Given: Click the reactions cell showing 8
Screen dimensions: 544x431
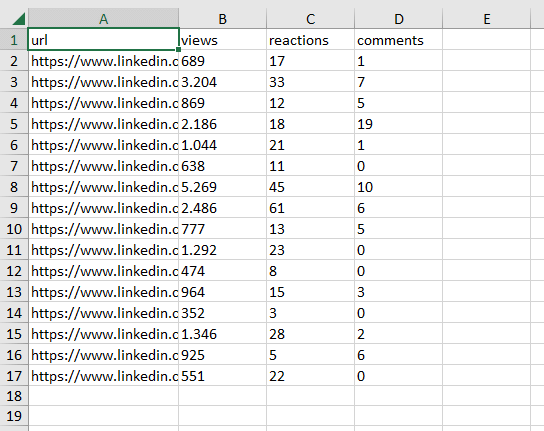Looking at the screenshot, I should (x=311, y=271).
